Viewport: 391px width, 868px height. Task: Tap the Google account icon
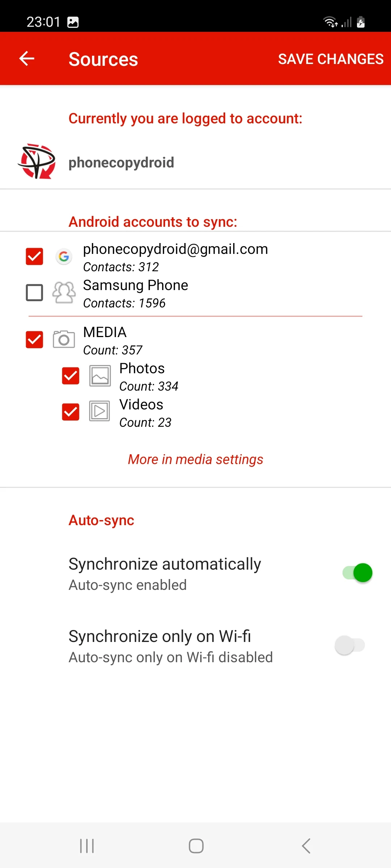pos(64,256)
